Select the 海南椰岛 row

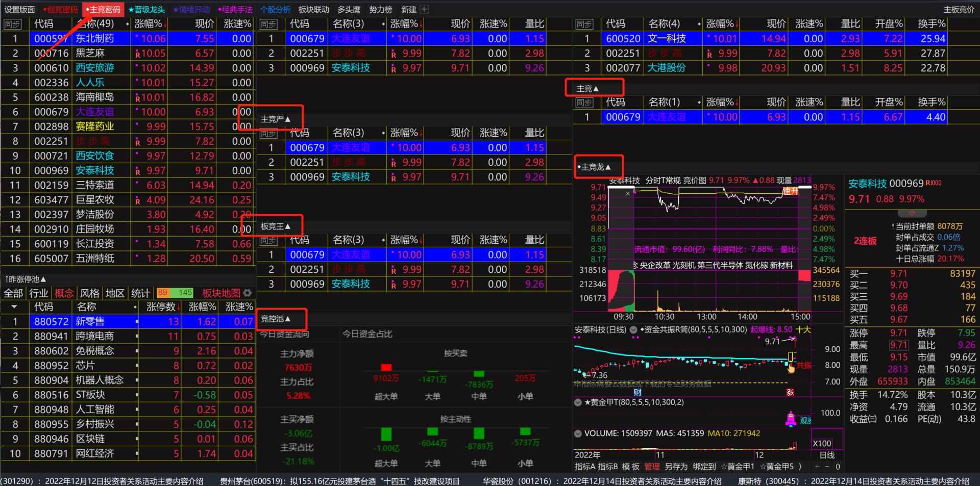pos(128,97)
